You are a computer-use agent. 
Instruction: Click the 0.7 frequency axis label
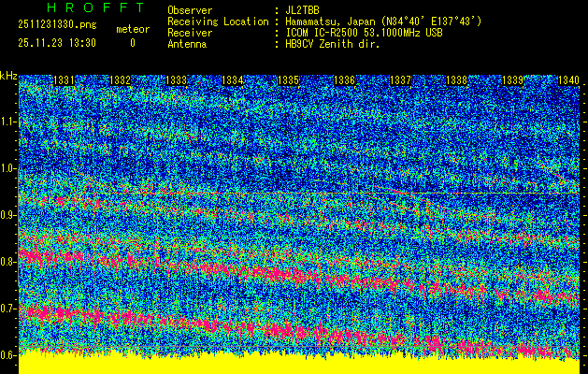coord(8,309)
